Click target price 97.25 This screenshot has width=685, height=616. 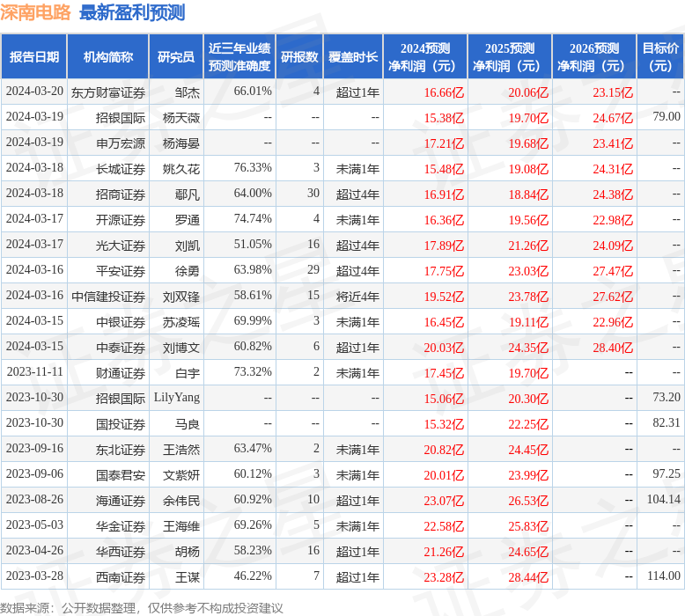[x=667, y=473]
